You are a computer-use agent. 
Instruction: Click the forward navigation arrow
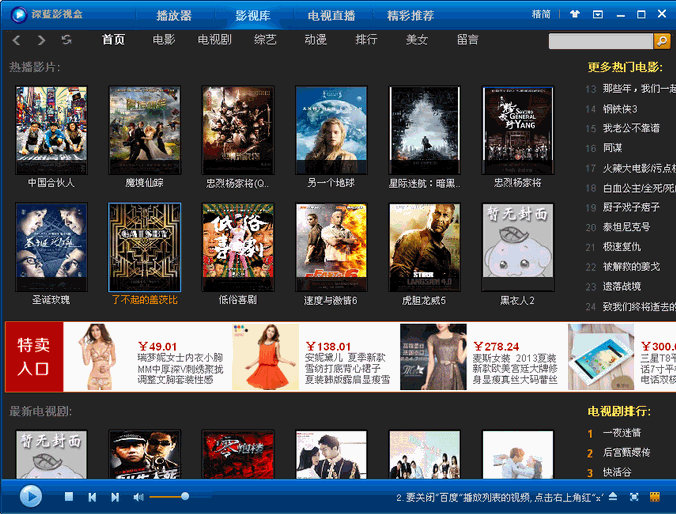(41, 41)
